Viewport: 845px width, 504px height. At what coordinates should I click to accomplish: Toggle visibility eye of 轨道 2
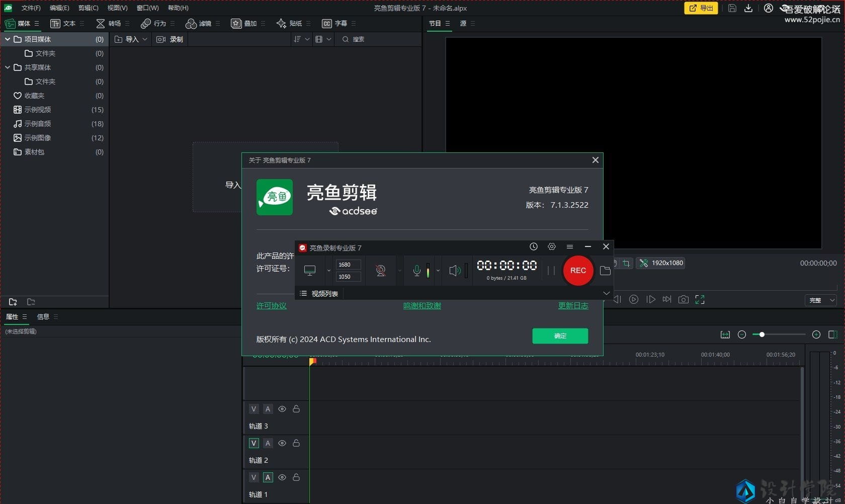point(282,443)
